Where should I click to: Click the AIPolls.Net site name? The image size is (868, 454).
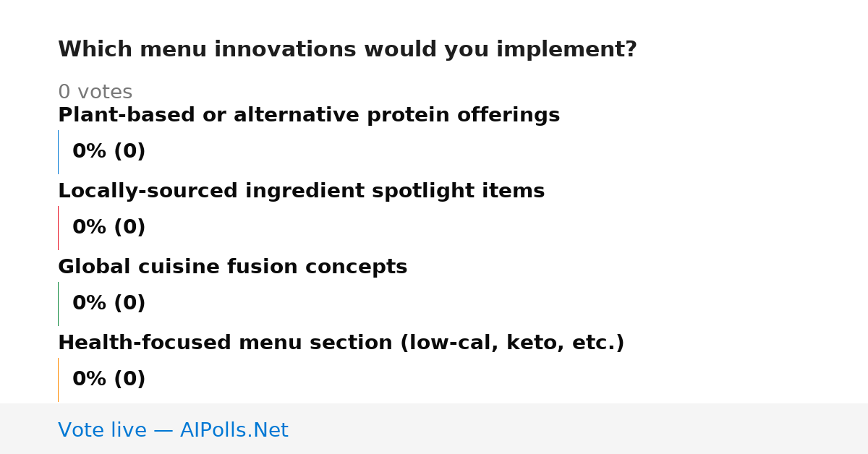(x=234, y=431)
